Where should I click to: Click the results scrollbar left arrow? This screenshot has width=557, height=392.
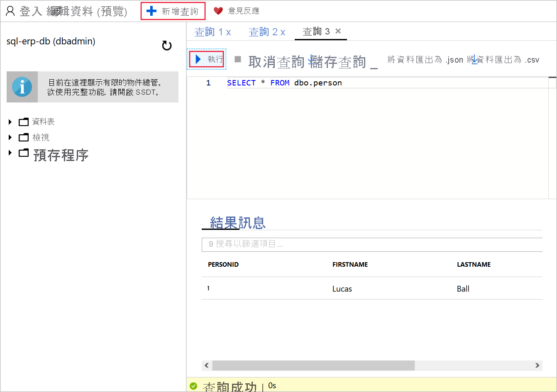click(207, 365)
